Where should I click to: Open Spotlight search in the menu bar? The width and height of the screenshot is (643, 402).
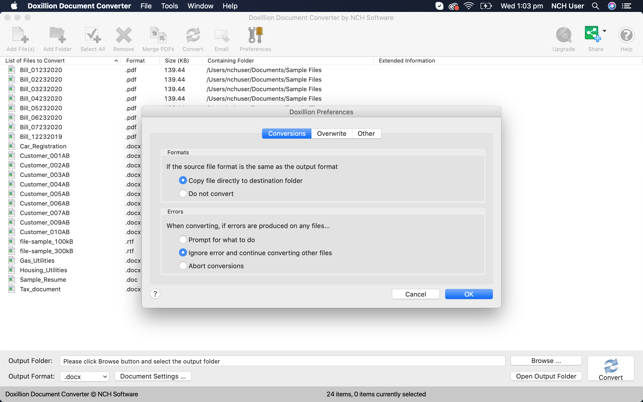pyautogui.click(x=595, y=6)
